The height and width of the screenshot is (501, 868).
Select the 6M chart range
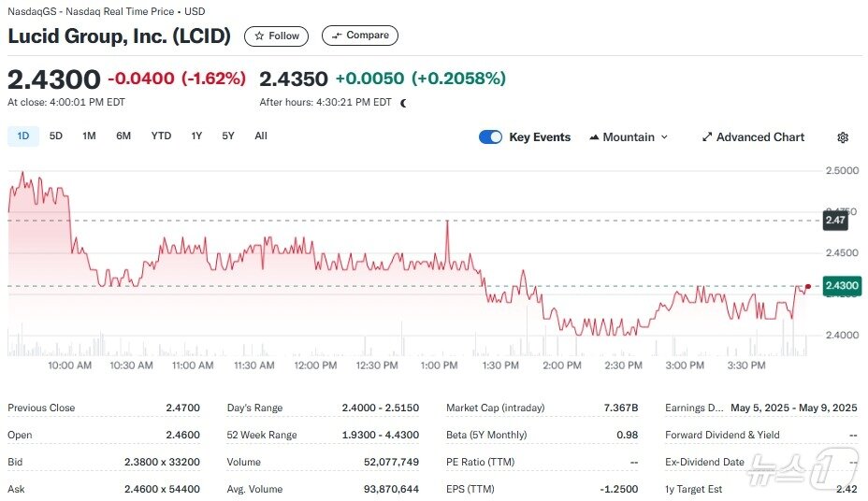123,136
